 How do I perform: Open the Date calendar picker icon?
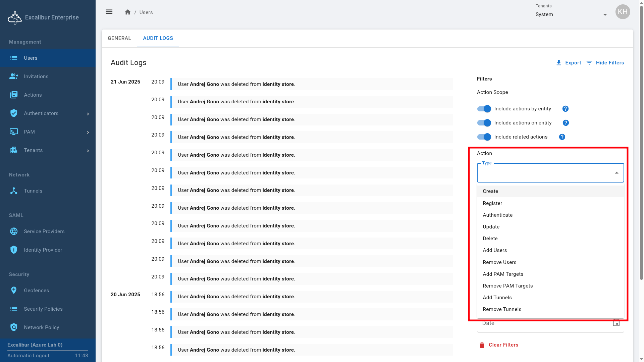(616, 323)
